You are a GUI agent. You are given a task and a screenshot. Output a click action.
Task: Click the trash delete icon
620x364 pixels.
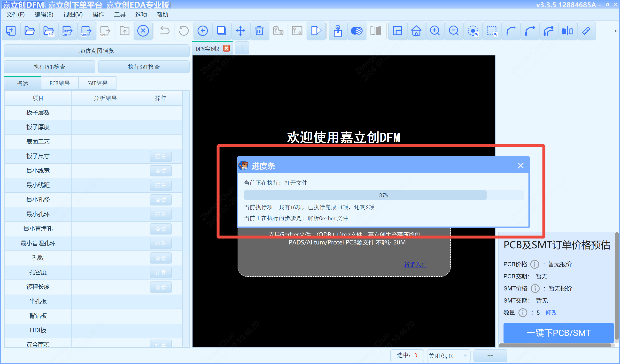(x=259, y=31)
